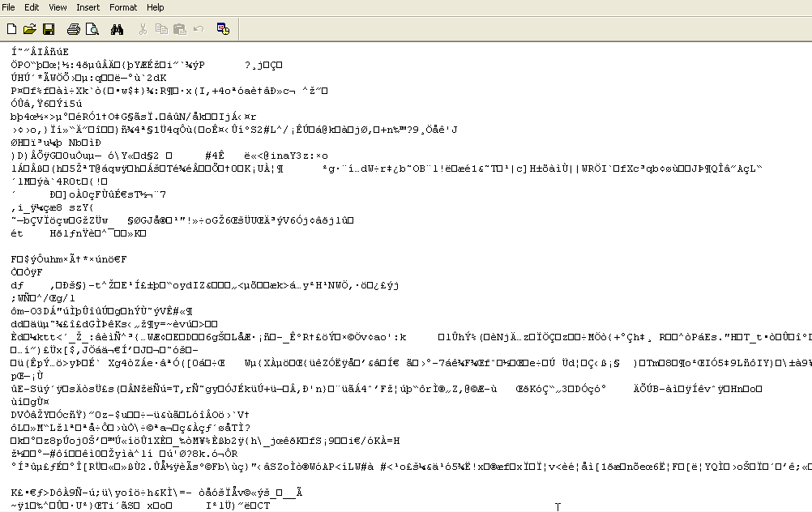The width and height of the screenshot is (812, 512).
Task: Save the document with floppy disk icon
Action: (x=49, y=29)
